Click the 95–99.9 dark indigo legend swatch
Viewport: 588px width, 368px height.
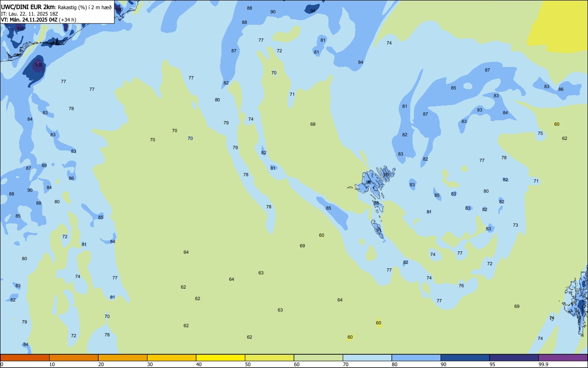tap(514, 357)
